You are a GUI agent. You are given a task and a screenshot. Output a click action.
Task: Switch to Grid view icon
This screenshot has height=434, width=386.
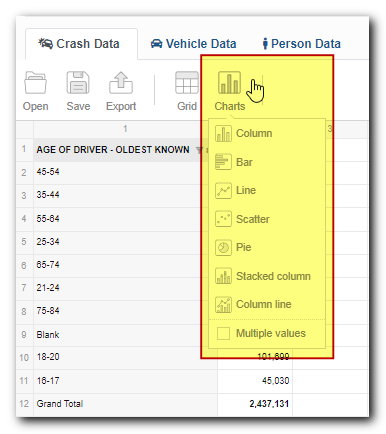(x=187, y=83)
